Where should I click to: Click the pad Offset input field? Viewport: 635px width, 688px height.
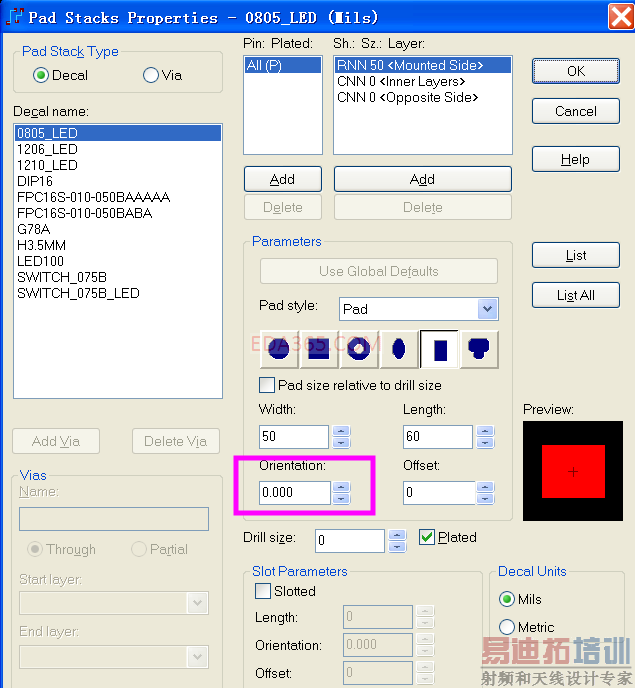tap(439, 492)
